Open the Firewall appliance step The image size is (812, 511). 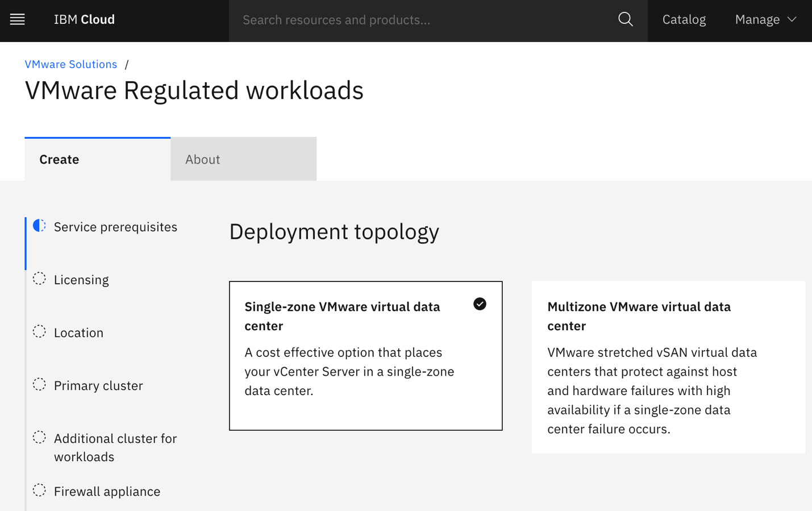click(107, 491)
